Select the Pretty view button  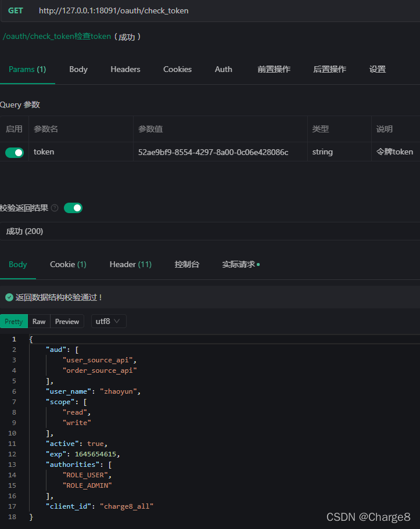pos(14,322)
